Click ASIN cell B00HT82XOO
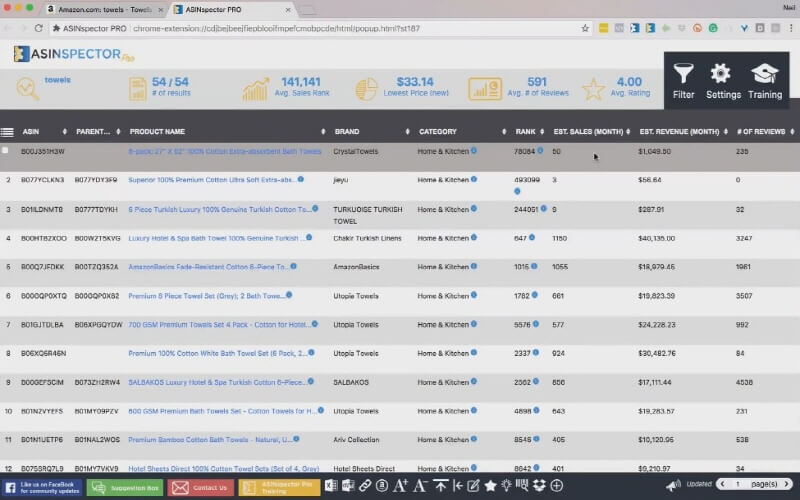Viewport: 800px width, 500px height. click(44, 238)
